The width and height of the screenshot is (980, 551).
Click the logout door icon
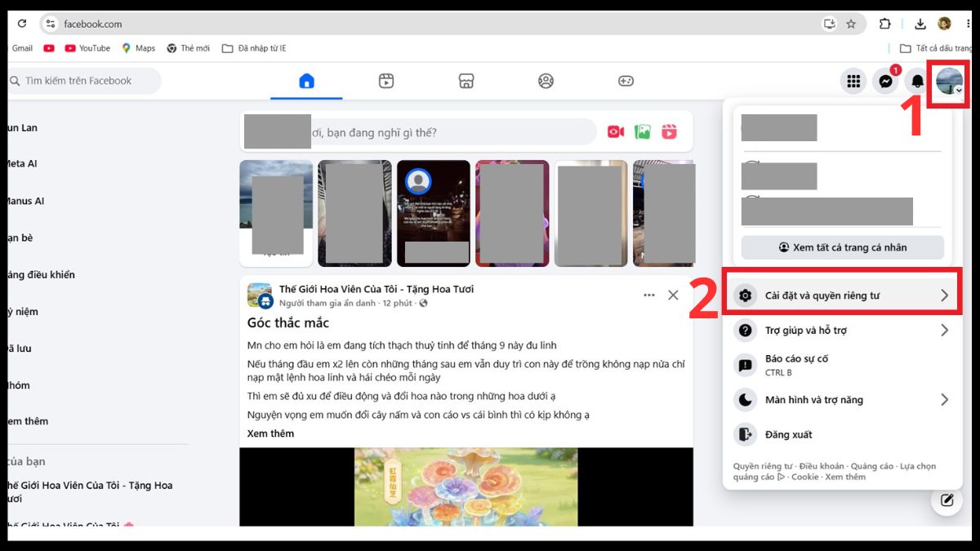tap(745, 434)
